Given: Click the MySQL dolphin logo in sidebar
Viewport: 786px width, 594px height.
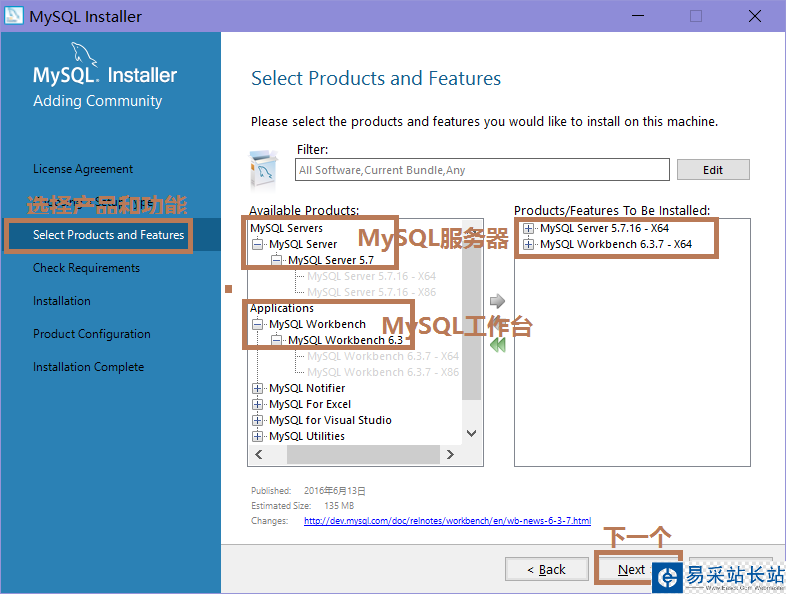Looking at the screenshot, I should (x=84, y=54).
